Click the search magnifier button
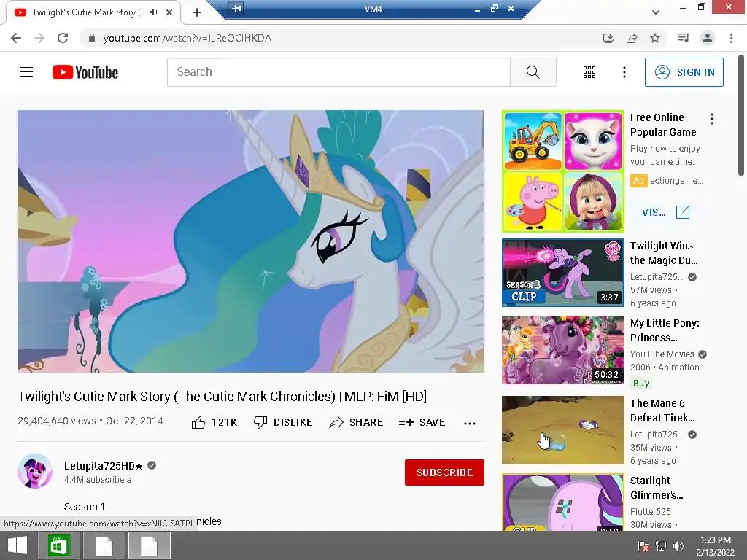The image size is (747, 560). 533,72
